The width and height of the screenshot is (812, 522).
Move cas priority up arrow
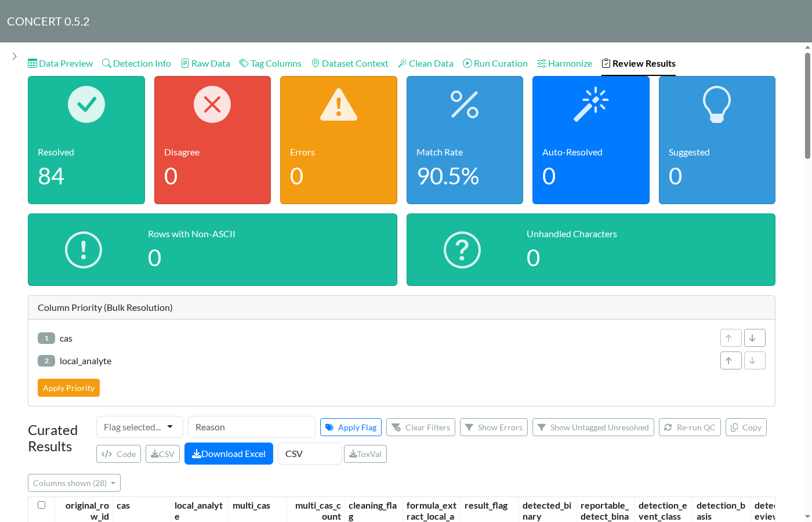point(731,338)
